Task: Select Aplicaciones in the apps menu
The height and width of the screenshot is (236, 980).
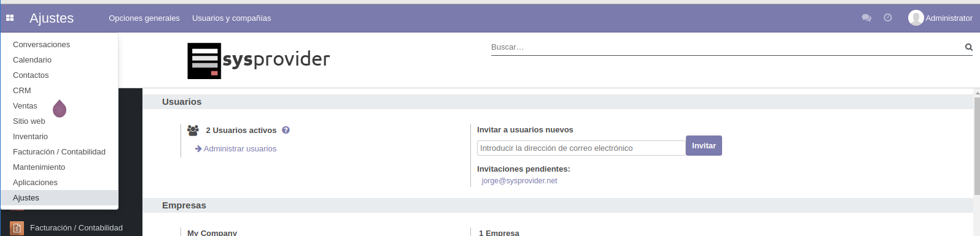Action: point(60,182)
